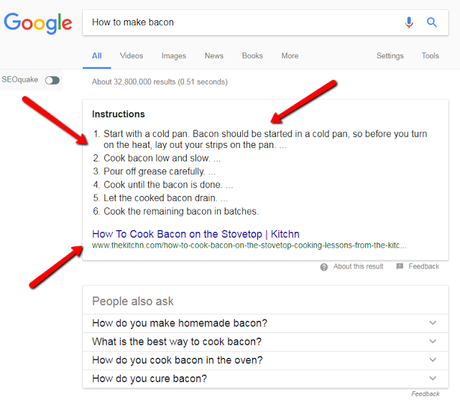Click the microphone voice search icon
460x407 pixels.
409,23
